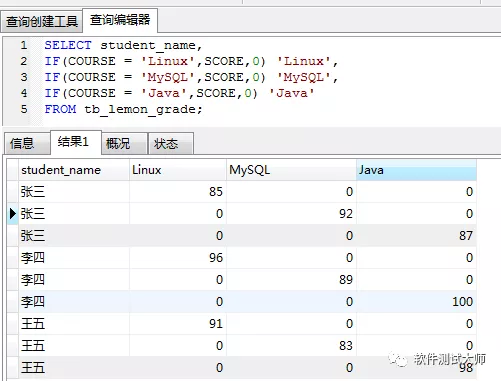Select Linux cell value 91
This screenshot has height=381, width=501.
[x=178, y=324]
